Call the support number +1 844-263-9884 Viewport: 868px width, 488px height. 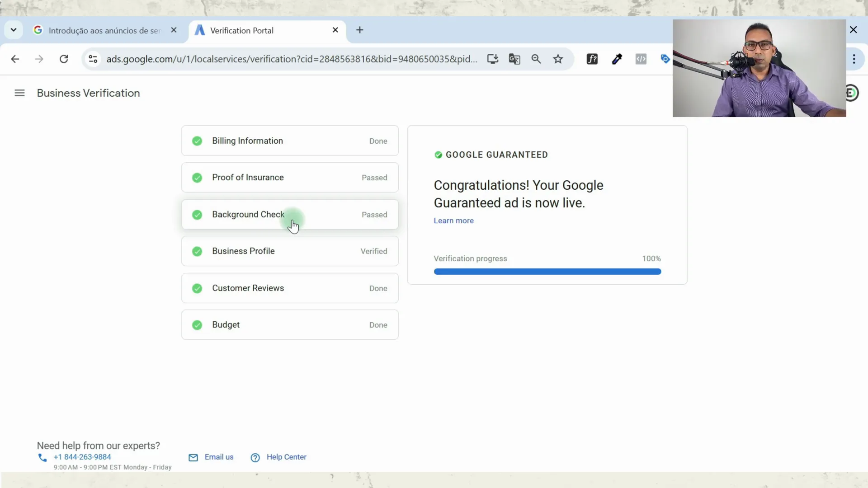click(82, 457)
